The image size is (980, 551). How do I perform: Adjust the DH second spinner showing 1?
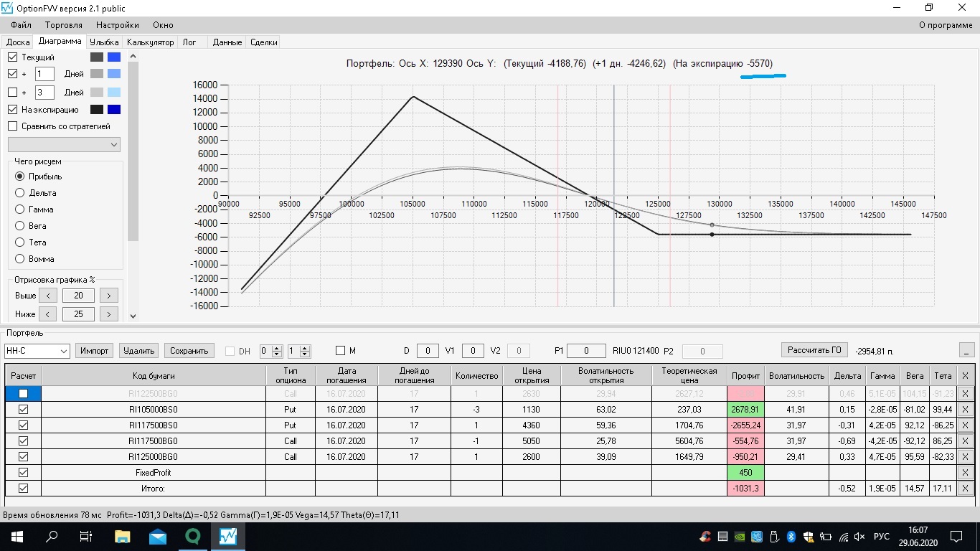[298, 351]
